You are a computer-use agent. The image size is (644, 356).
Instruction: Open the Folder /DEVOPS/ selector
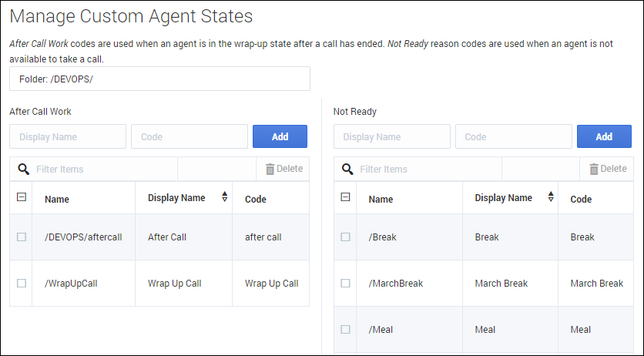click(159, 79)
